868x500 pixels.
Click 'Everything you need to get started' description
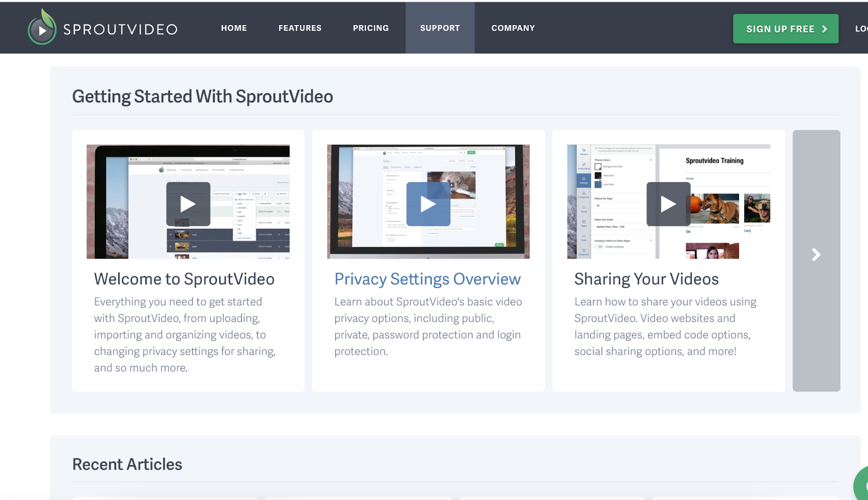185,335
